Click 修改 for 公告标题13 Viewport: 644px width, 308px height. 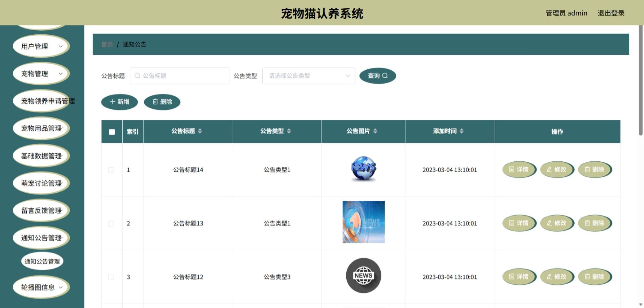click(x=557, y=223)
